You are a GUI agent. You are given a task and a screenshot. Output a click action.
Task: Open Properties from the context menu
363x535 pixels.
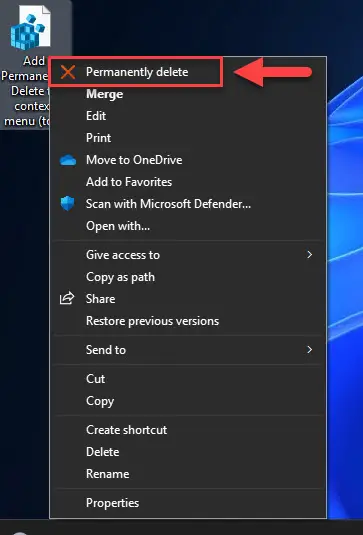pyautogui.click(x=188, y=503)
